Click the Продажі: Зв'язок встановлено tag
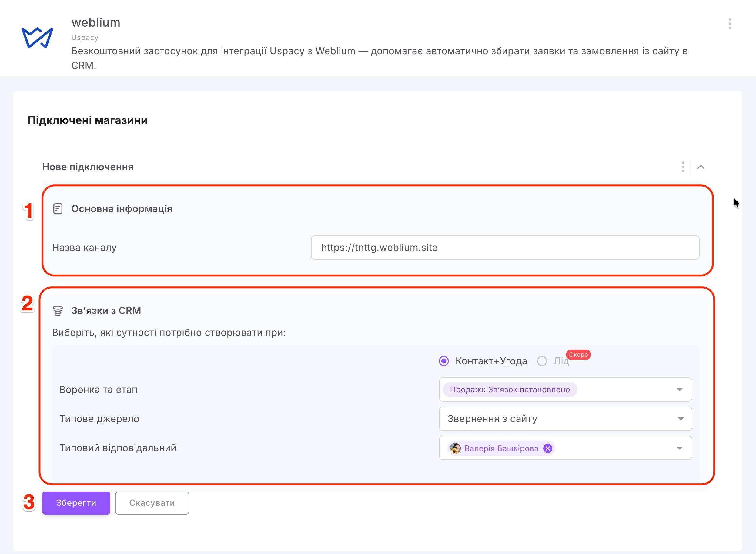The height and width of the screenshot is (554, 756). coord(510,390)
